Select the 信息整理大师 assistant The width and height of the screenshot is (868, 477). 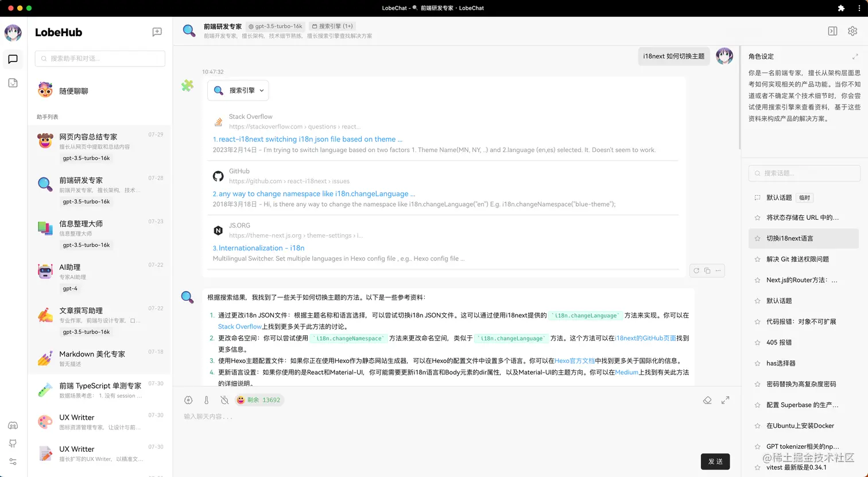coord(100,234)
